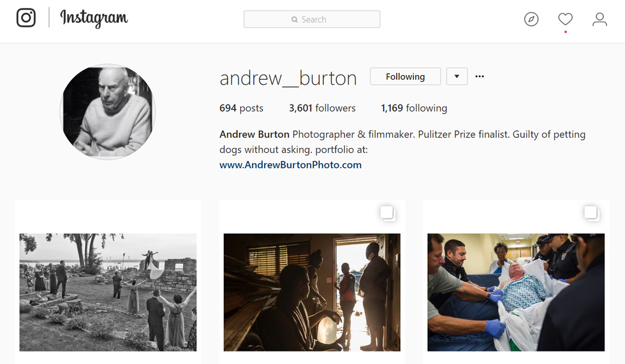Open activity feed heart icon
The height and width of the screenshot is (364, 625).
click(x=565, y=19)
